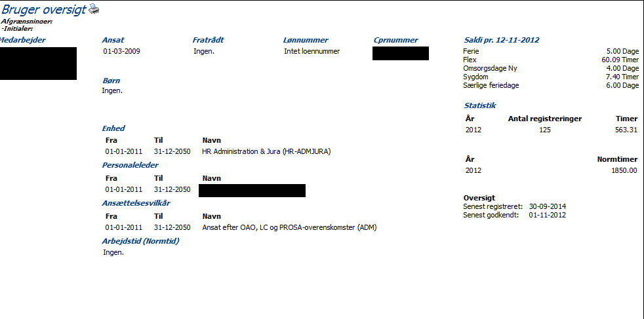Click the Bruger oversigt page title
The image size is (644, 319).
[43, 9]
